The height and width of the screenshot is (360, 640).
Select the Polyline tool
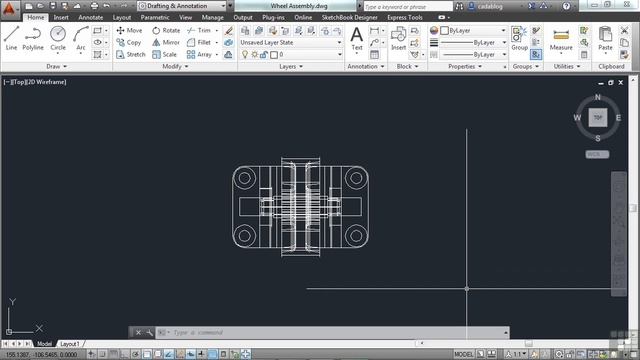tap(33, 38)
